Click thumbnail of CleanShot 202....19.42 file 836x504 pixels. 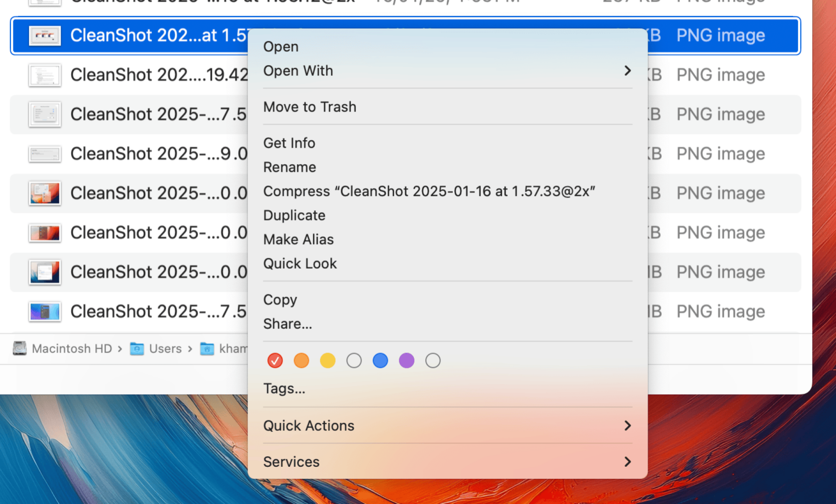pyautogui.click(x=45, y=75)
